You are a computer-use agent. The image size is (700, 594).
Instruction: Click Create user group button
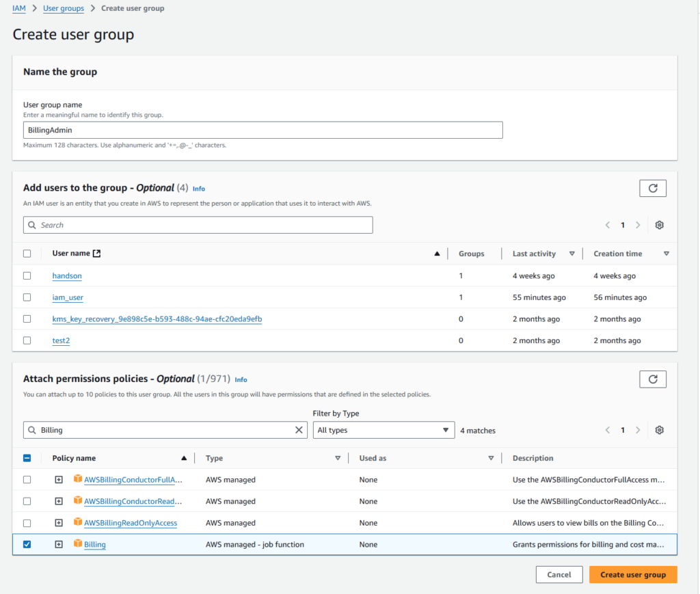(632, 575)
